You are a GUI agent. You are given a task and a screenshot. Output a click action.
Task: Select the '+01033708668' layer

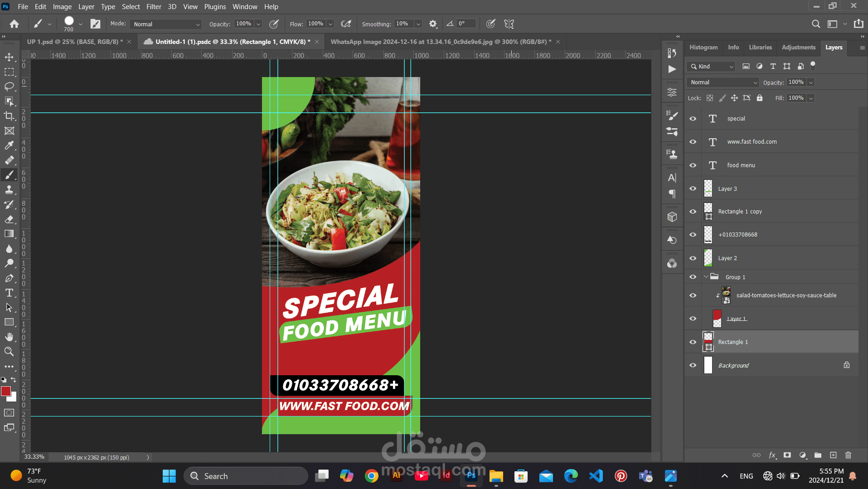pos(771,235)
